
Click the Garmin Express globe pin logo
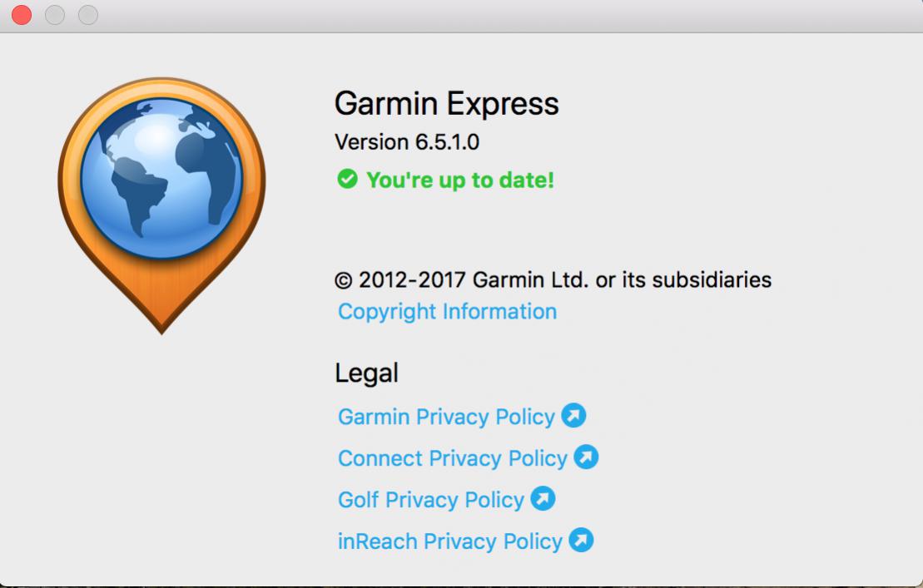click(x=161, y=205)
